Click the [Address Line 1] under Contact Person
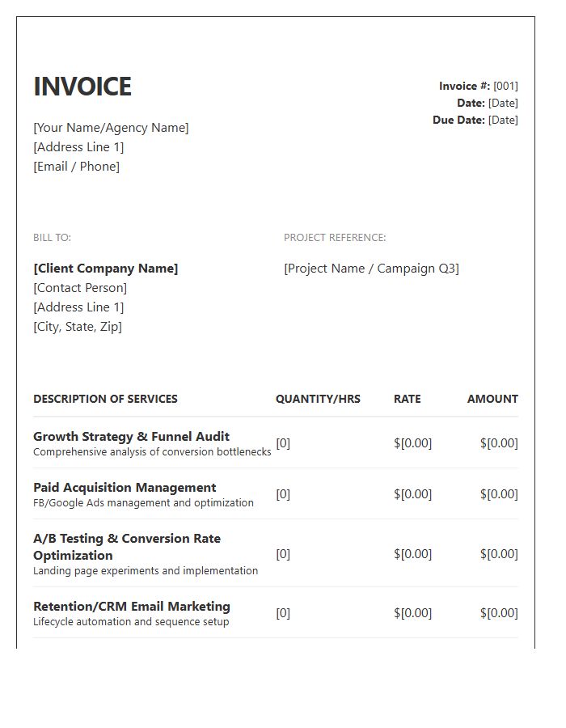This screenshot has width=566, height=728. pos(78,307)
